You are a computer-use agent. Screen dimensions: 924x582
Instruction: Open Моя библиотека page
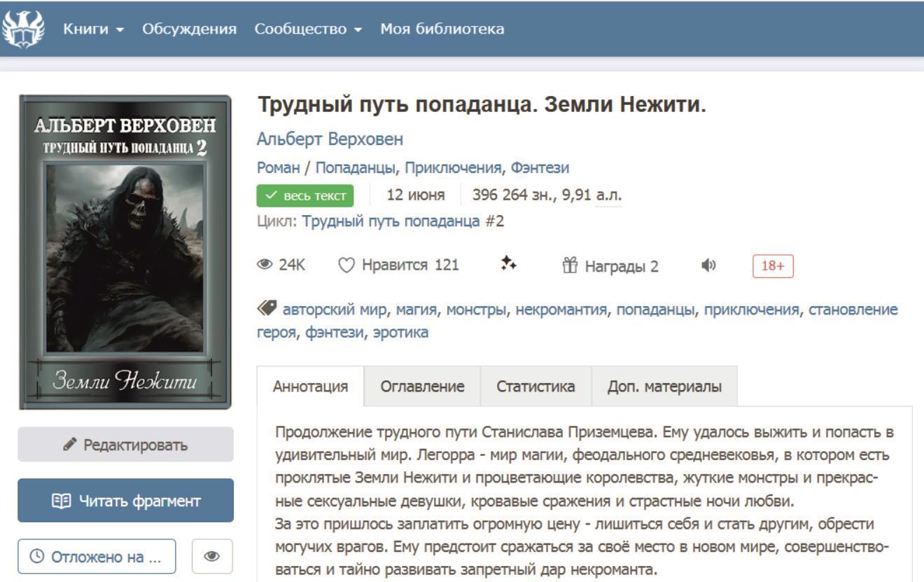coord(442,29)
